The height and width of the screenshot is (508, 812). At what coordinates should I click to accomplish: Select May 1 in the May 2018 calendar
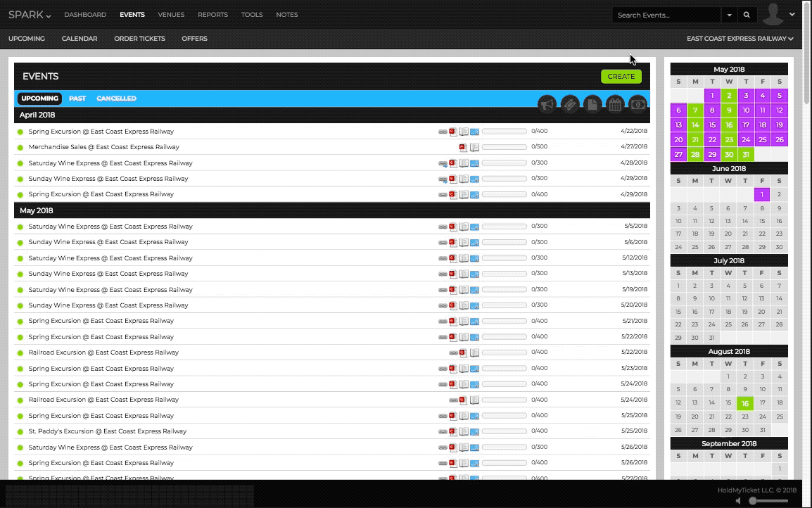(x=712, y=95)
